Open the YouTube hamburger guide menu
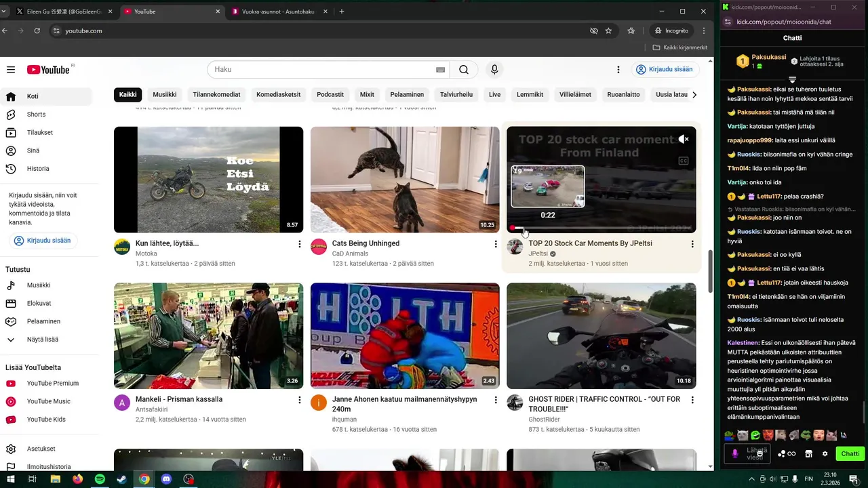 pos(11,70)
